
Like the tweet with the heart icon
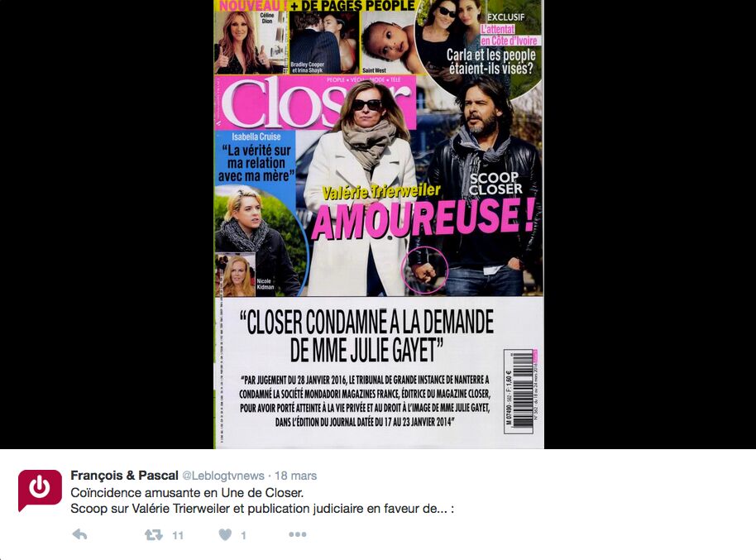[x=225, y=534]
